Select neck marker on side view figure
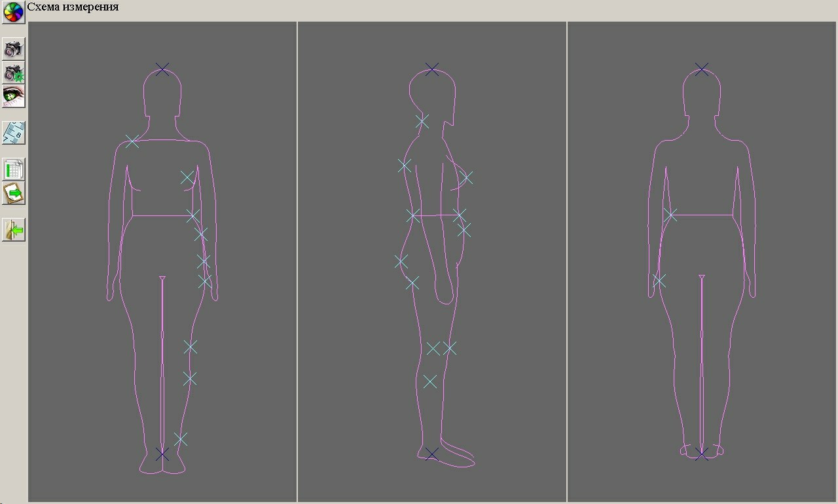This screenshot has width=838, height=504. tap(422, 121)
